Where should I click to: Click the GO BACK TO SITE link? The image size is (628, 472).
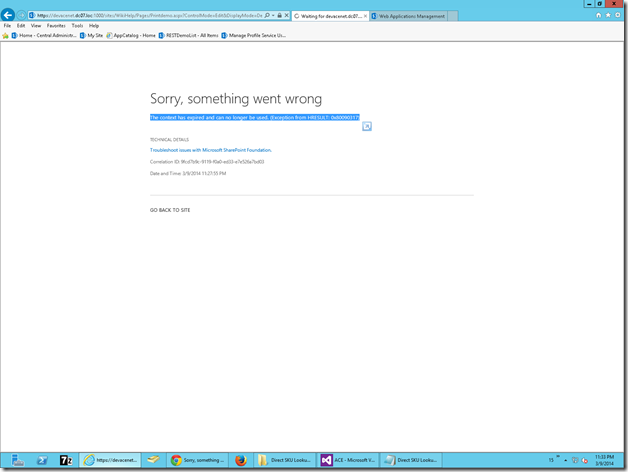coord(170,210)
